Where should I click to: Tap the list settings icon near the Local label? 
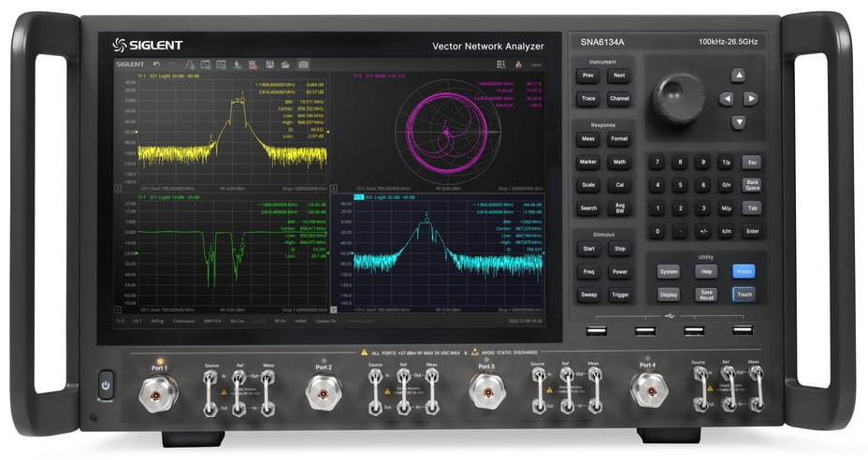click(501, 65)
